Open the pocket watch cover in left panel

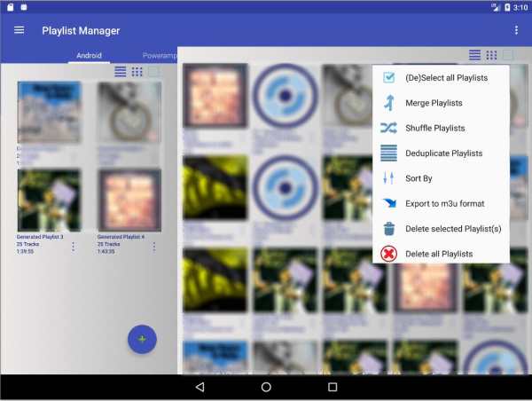click(x=129, y=113)
